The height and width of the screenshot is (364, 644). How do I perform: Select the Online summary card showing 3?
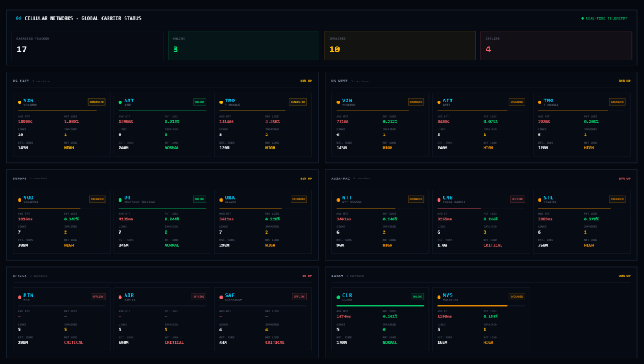[244, 45]
